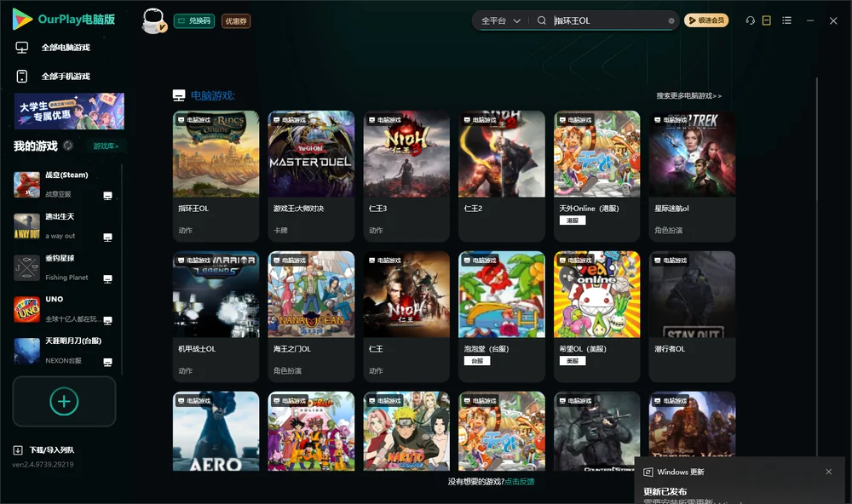Open the 仁王2 game card

click(x=502, y=176)
